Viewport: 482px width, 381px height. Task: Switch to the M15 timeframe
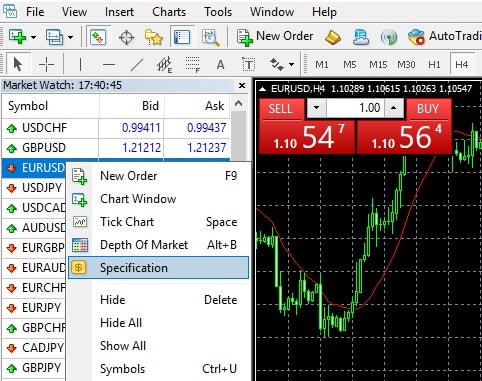click(x=378, y=64)
